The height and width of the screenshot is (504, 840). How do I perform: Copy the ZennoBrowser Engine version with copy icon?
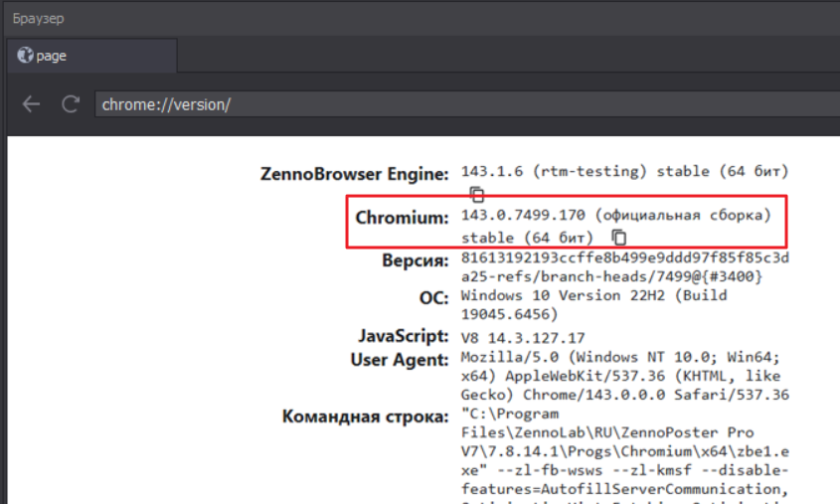point(477,194)
